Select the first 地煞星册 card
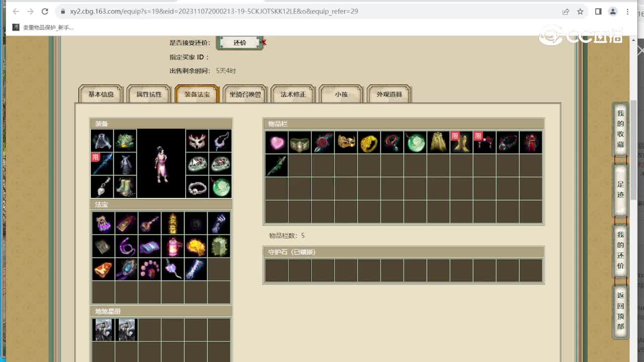 coord(103,330)
